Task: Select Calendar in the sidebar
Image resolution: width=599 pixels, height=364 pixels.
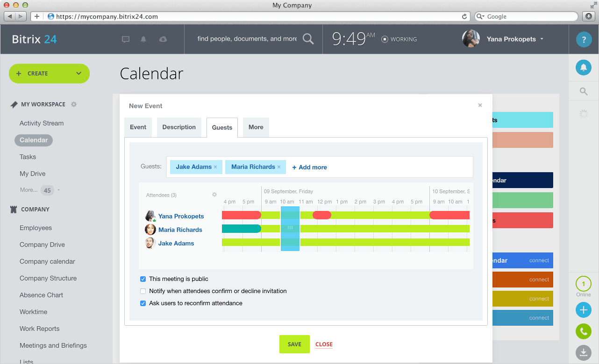Action: [34, 140]
